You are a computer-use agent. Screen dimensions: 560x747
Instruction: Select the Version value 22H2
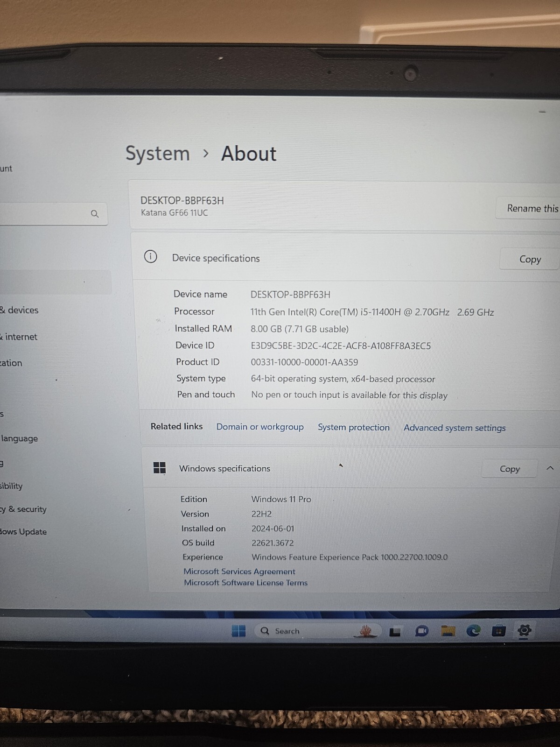[x=261, y=514]
